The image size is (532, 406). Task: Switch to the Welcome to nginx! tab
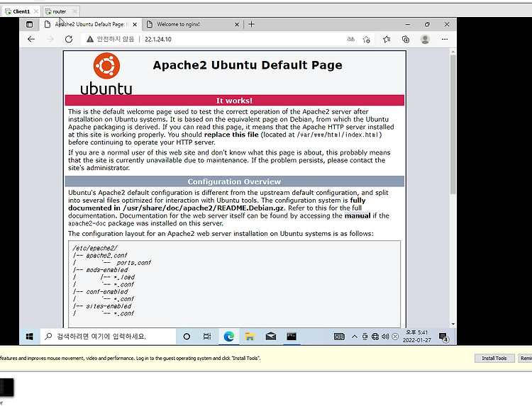[x=192, y=24]
